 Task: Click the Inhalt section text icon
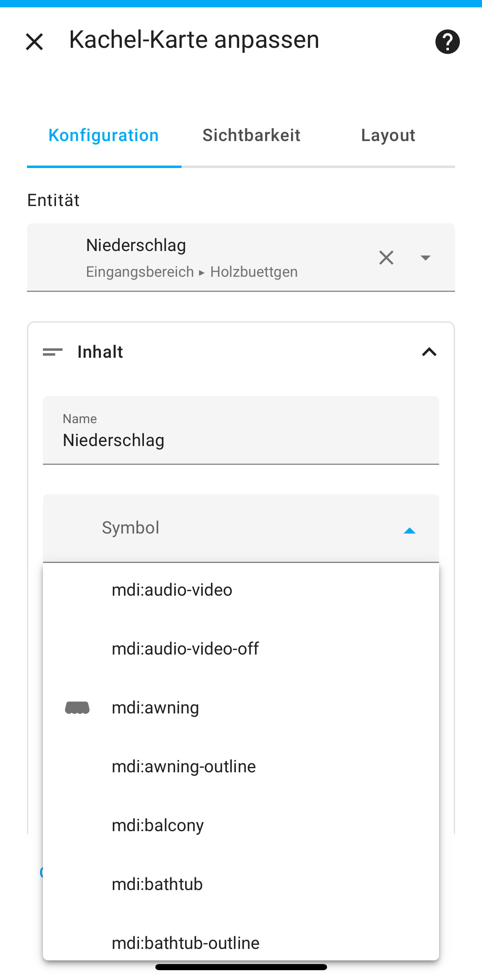(53, 352)
